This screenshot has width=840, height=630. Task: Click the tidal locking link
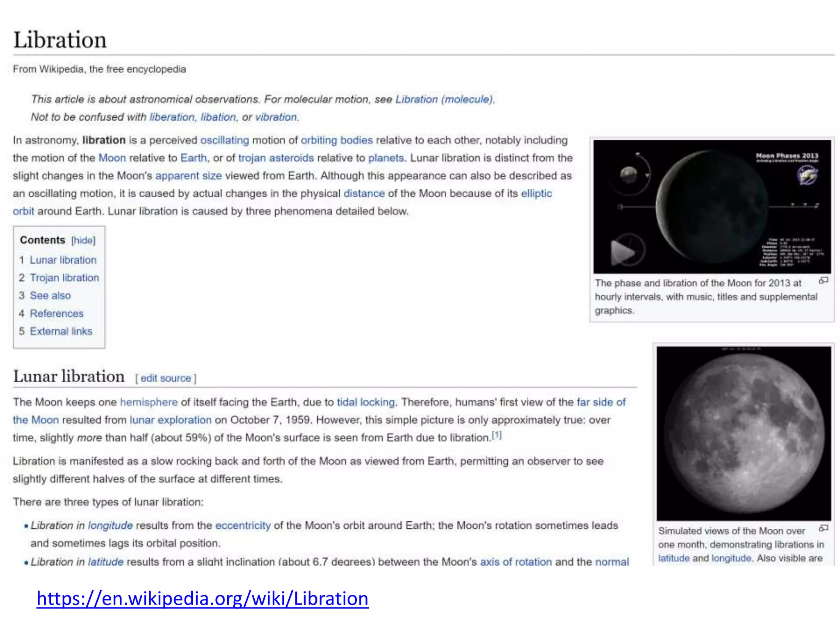click(x=365, y=402)
